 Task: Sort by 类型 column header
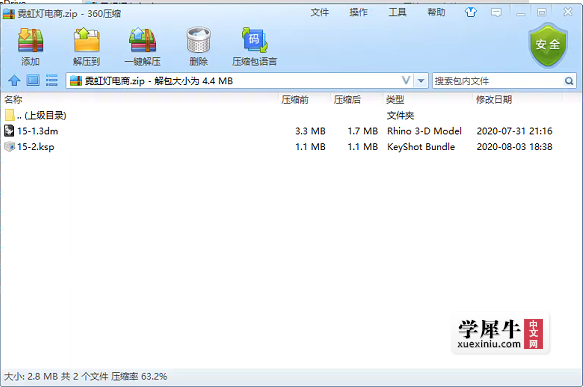click(395, 100)
